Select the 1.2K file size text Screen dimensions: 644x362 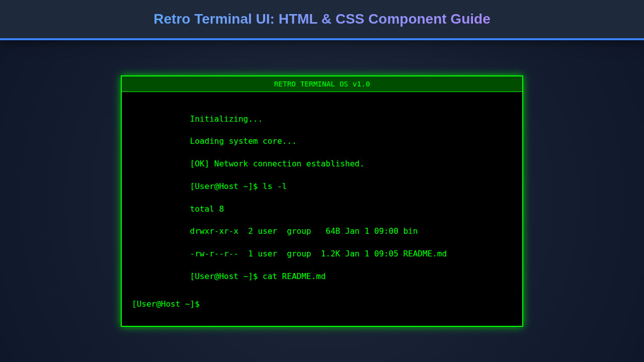(330, 253)
